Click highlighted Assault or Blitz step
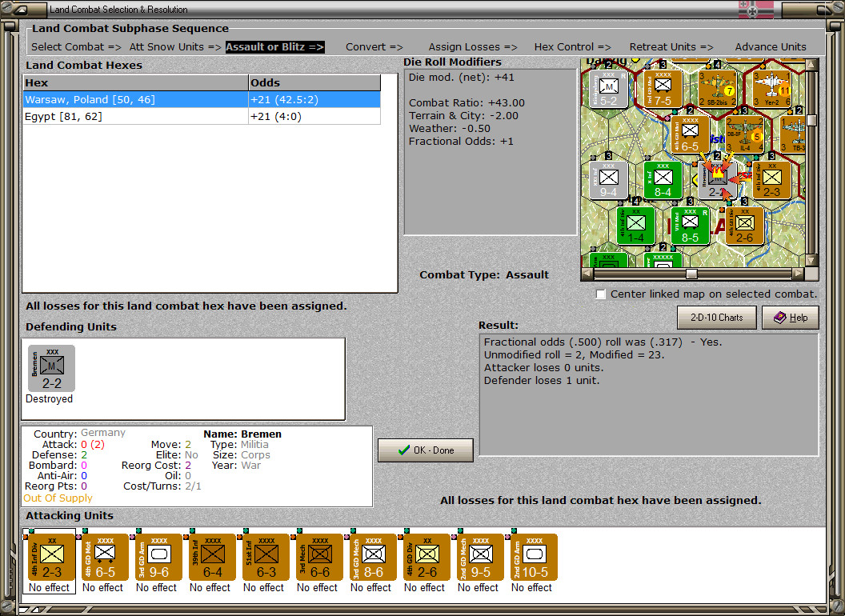Image resolution: width=845 pixels, height=616 pixels. (274, 47)
